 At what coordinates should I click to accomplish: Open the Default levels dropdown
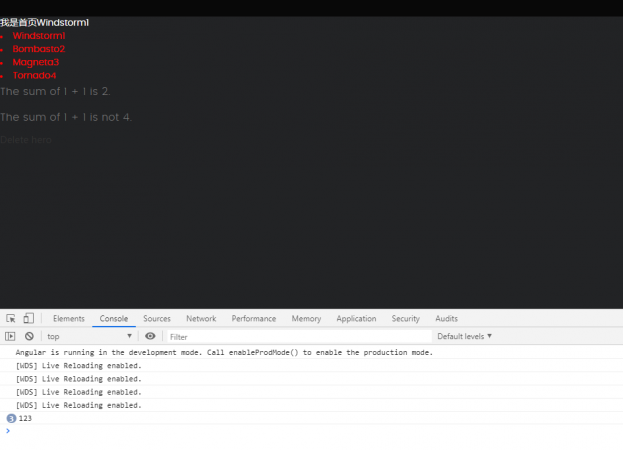pos(464,336)
